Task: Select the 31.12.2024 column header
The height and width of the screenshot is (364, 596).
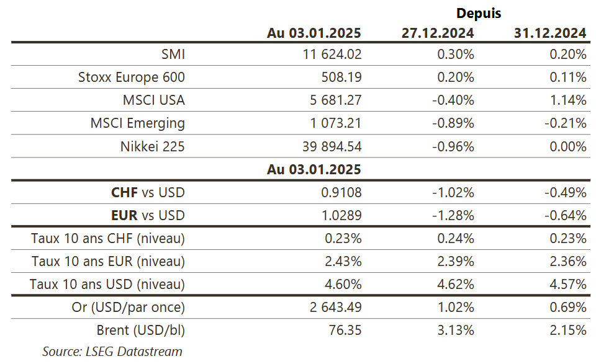Action: click(x=550, y=33)
